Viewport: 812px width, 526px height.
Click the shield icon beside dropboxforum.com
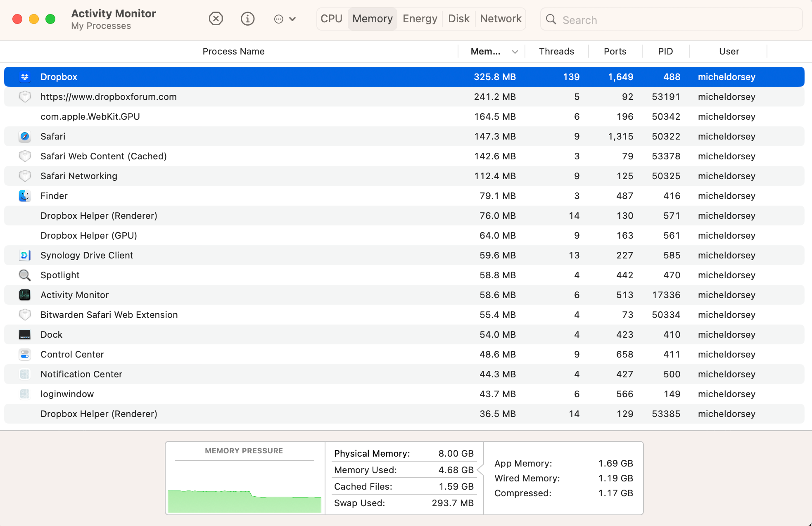(x=25, y=97)
